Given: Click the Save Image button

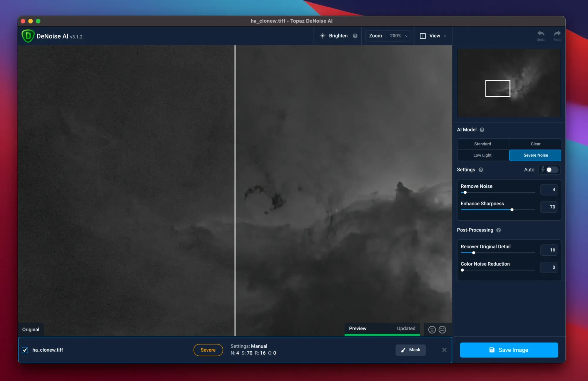Looking at the screenshot, I should pyautogui.click(x=509, y=350).
